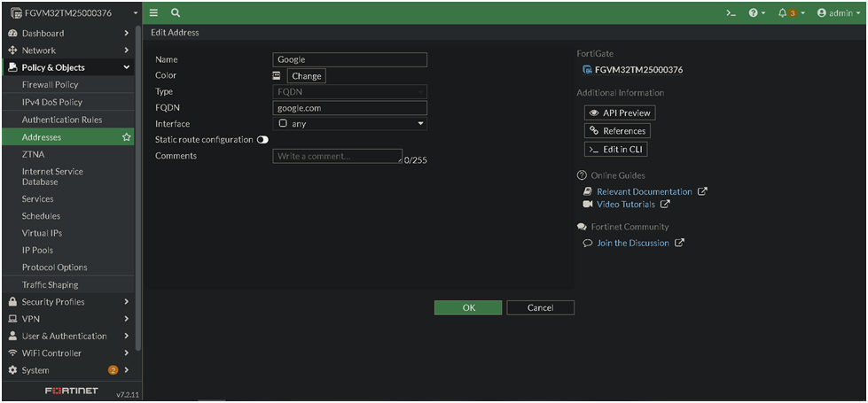The image size is (868, 403).
Task: Click the Network arrows icon
Action: click(x=12, y=50)
